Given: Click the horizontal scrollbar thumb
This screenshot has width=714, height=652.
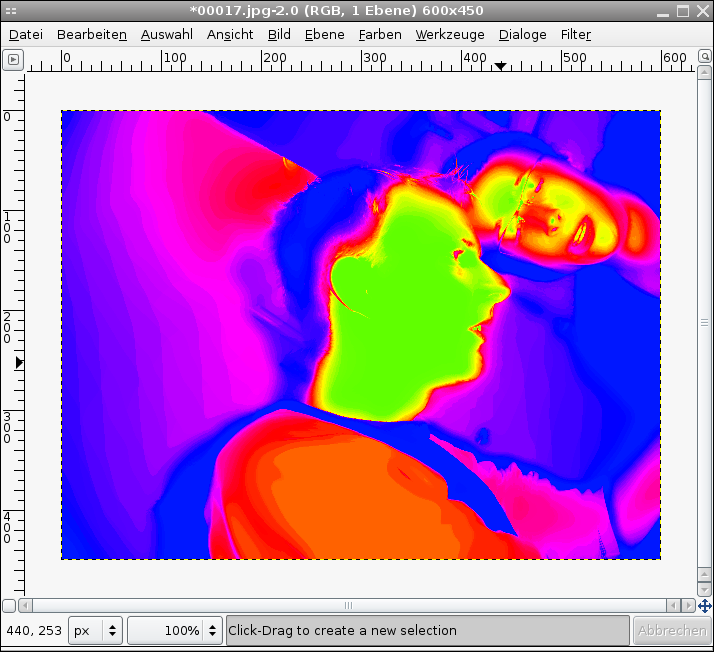Looking at the screenshot, I should (349, 606).
